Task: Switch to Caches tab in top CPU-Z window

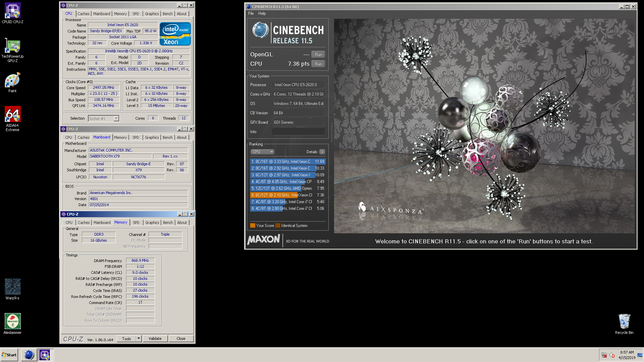Action: click(84, 14)
